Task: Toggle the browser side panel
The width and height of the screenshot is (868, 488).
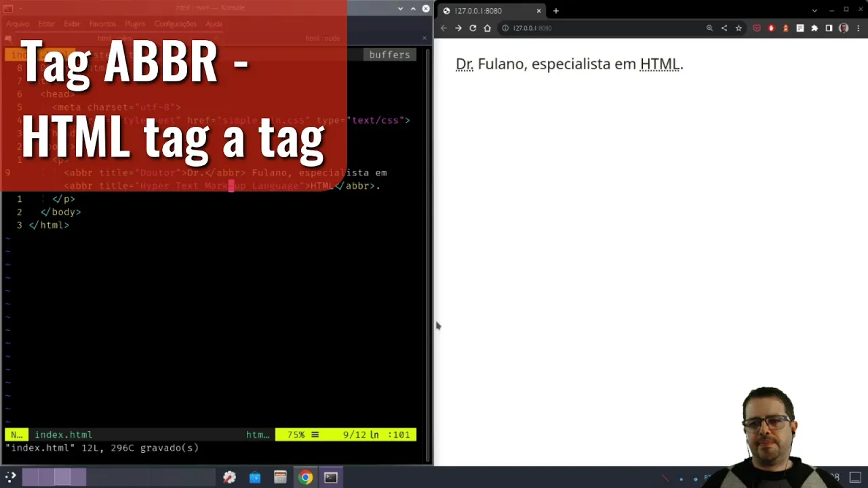Action: click(829, 28)
